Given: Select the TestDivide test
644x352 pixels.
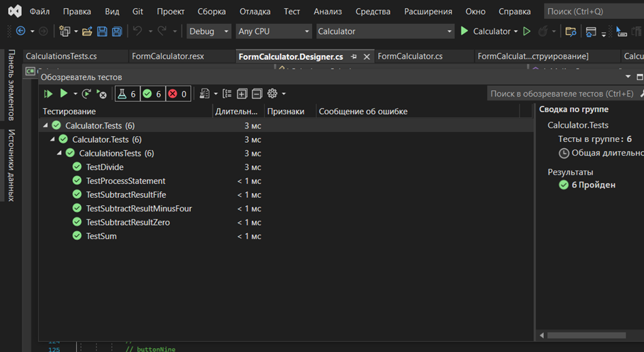Looking at the screenshot, I should (x=105, y=167).
